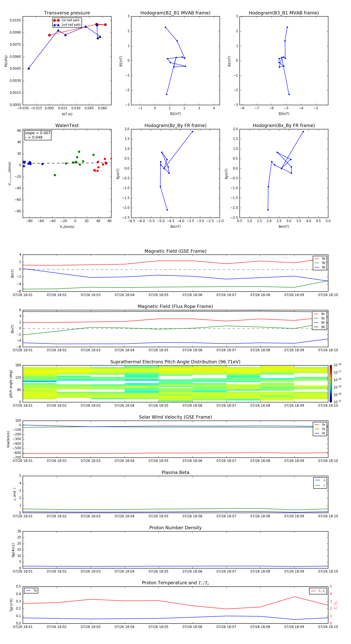Image resolution: width=351 pixels, height=644 pixels.
Task: Click the 'slope = 0.007' annotation
Action: [37, 133]
